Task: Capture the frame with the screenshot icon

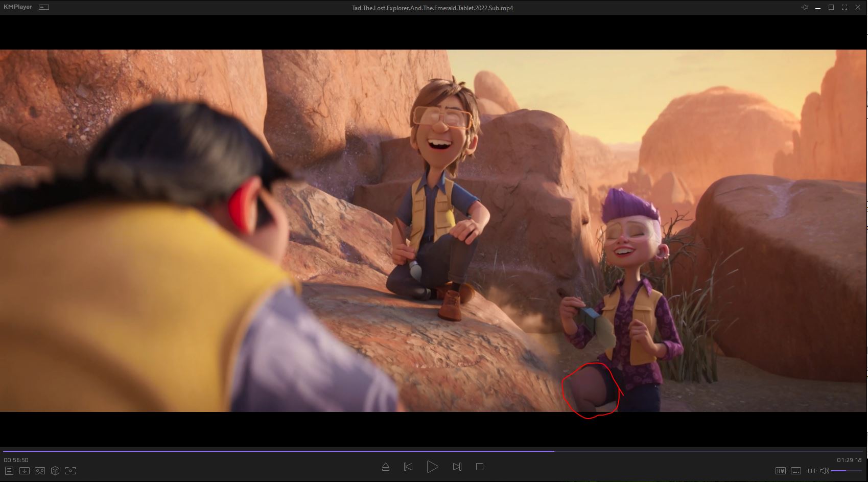Action: point(71,471)
